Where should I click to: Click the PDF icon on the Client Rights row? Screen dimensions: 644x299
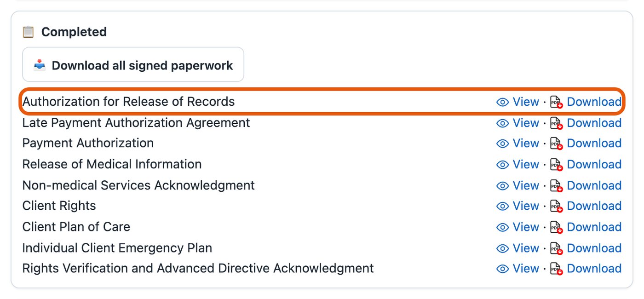click(557, 206)
